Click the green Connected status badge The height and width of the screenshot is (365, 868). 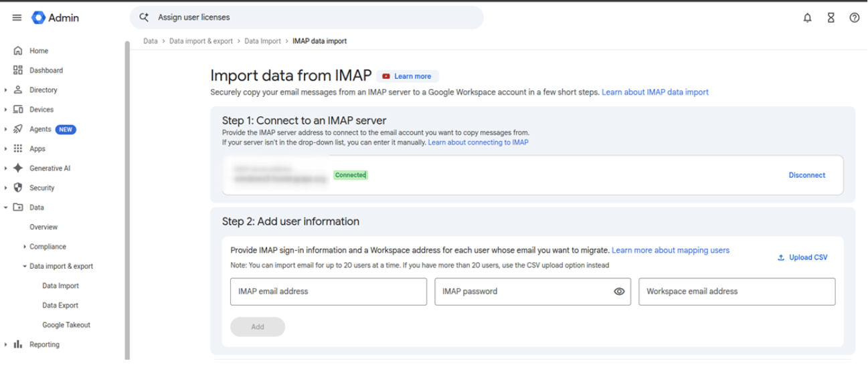(x=351, y=175)
